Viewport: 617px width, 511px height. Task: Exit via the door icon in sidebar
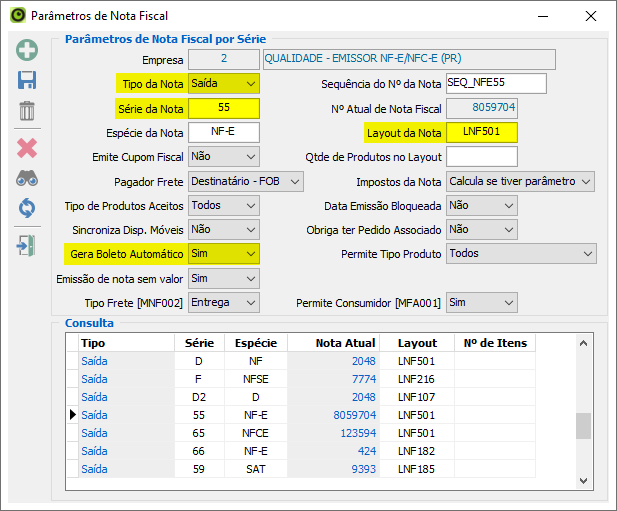point(27,245)
